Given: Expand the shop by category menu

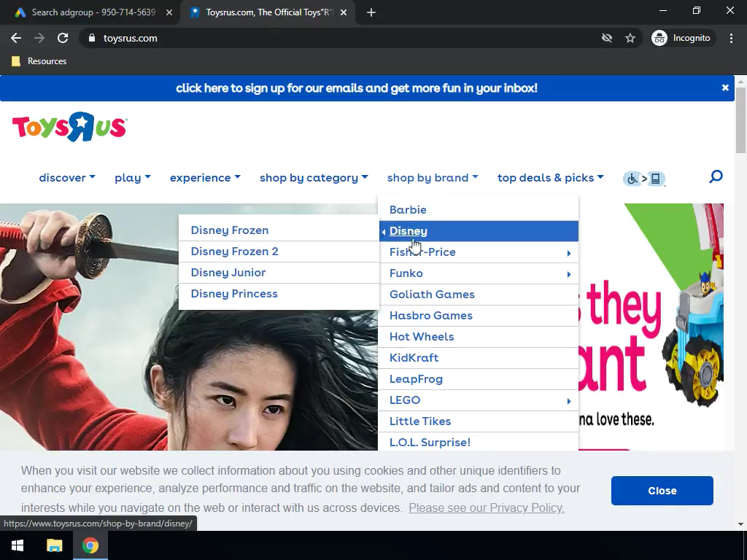Looking at the screenshot, I should 314,178.
